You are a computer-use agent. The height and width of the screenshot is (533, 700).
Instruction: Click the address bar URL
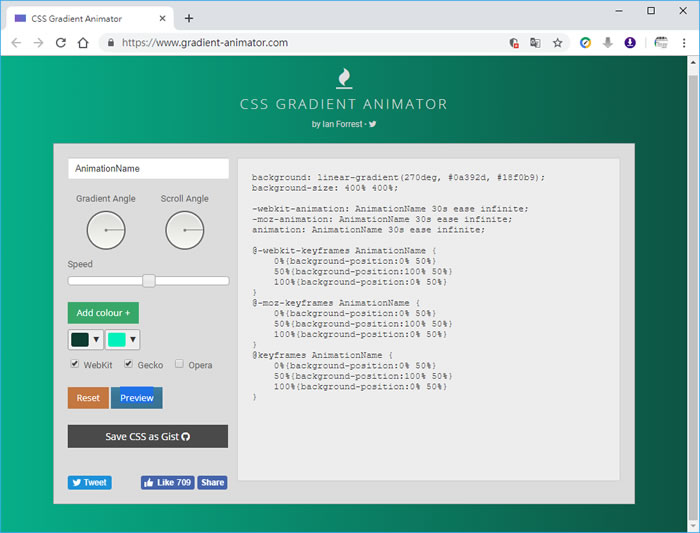tap(205, 43)
